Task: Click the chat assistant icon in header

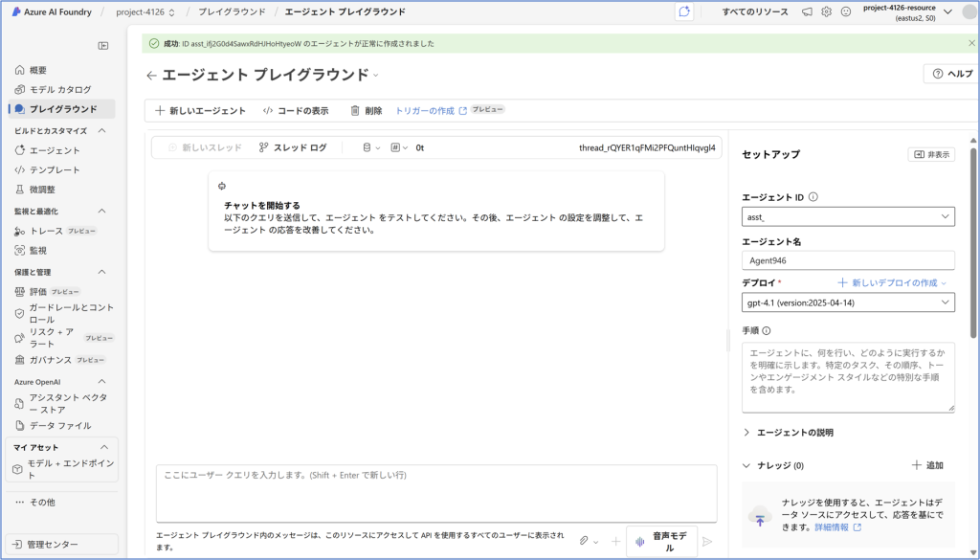Action: click(x=684, y=11)
